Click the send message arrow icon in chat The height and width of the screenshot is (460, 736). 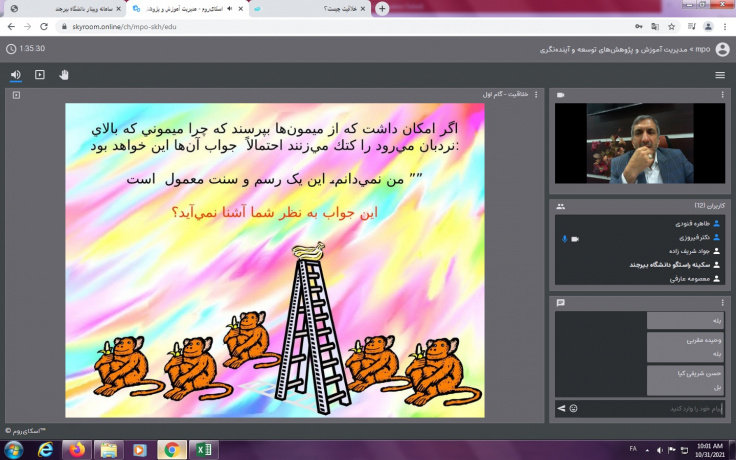[x=561, y=408]
